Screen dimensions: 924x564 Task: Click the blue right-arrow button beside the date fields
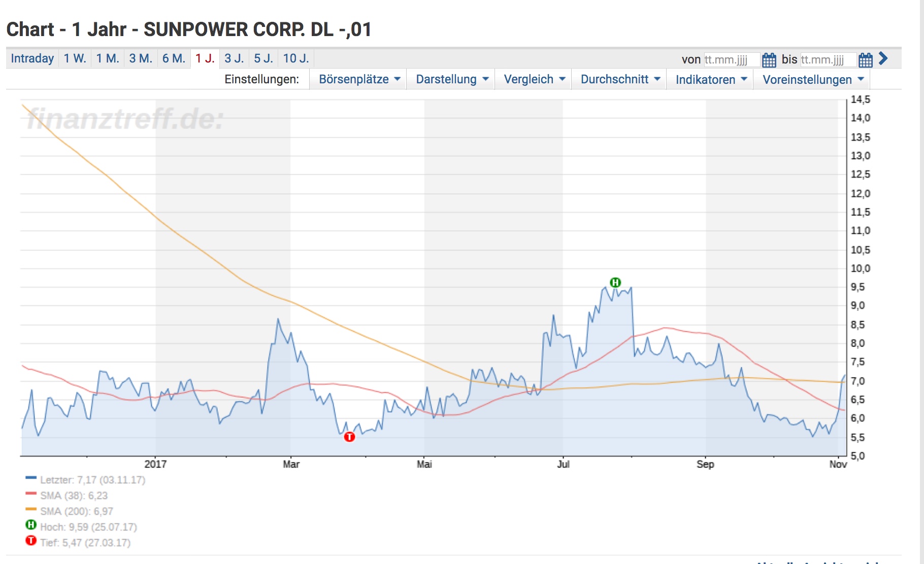883,59
